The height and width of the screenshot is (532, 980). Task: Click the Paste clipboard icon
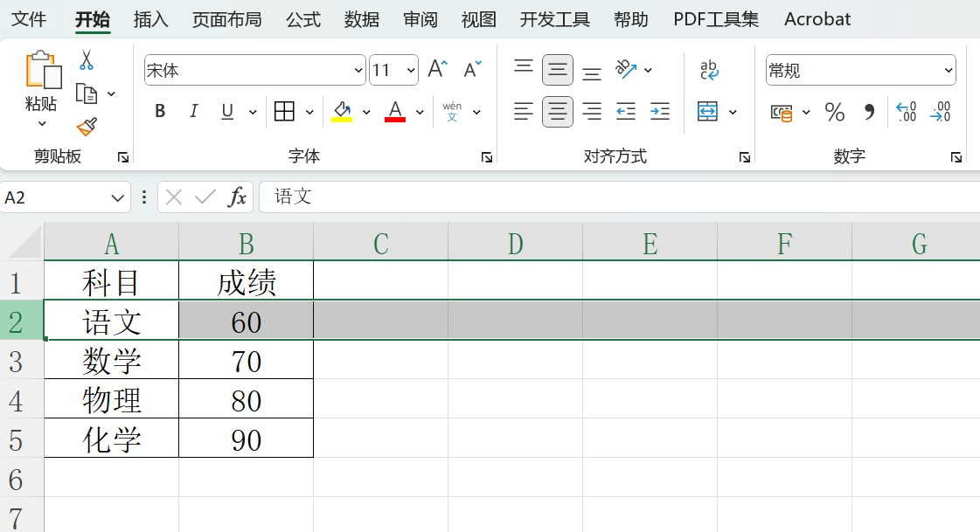pyautogui.click(x=43, y=69)
